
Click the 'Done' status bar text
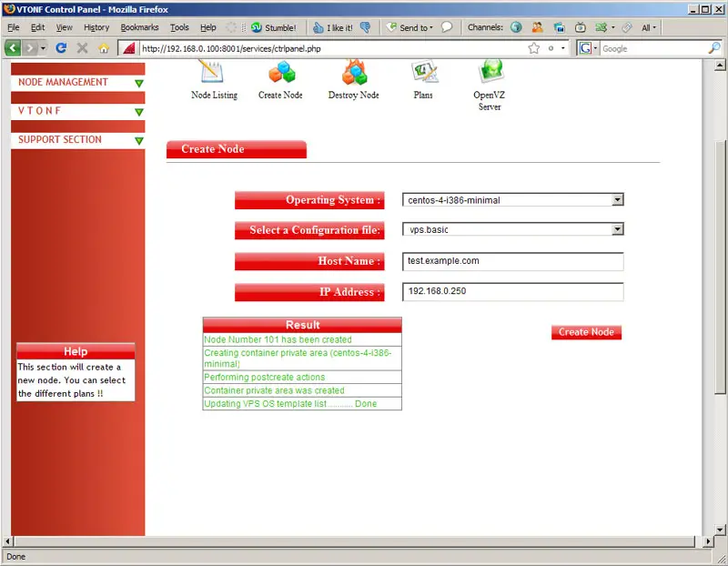(x=16, y=557)
